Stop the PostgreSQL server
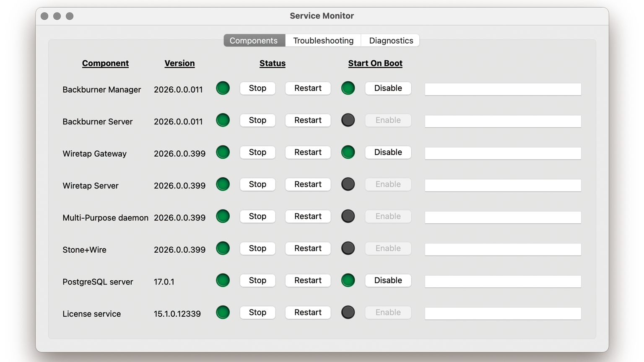644x362 pixels. coord(257,280)
